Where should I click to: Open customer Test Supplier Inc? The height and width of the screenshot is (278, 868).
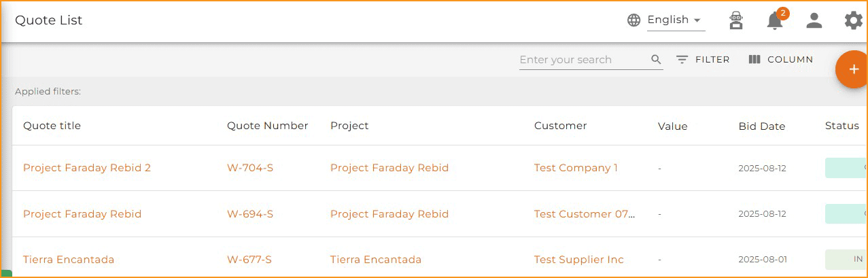point(578,260)
